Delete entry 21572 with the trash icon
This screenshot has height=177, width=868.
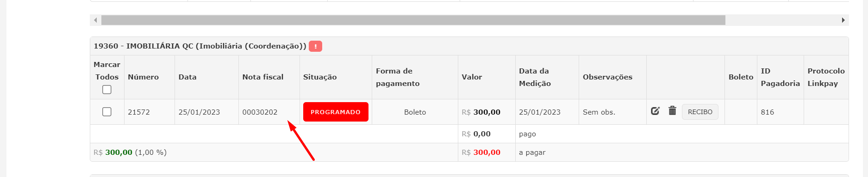672,110
